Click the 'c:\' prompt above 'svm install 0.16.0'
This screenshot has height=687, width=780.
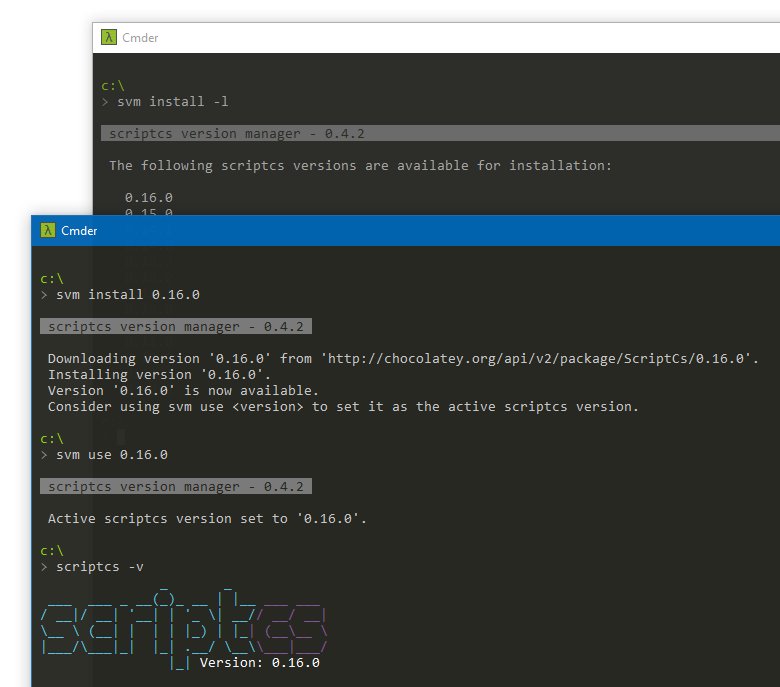tap(52, 279)
